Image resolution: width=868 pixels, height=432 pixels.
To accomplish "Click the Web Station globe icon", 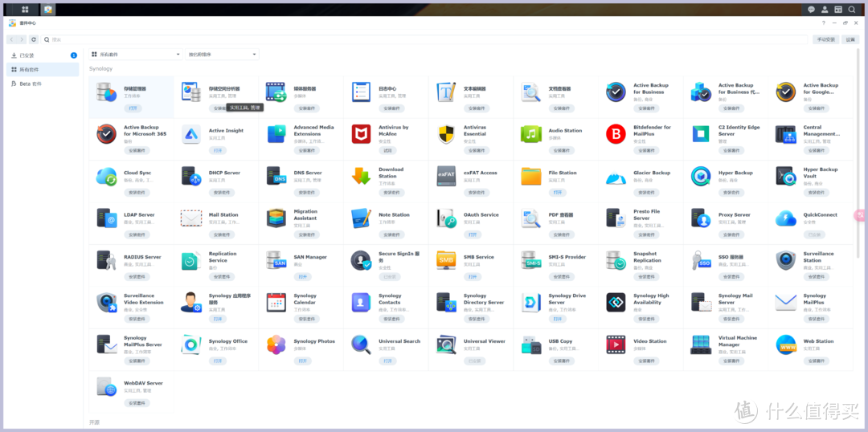I will (x=785, y=344).
